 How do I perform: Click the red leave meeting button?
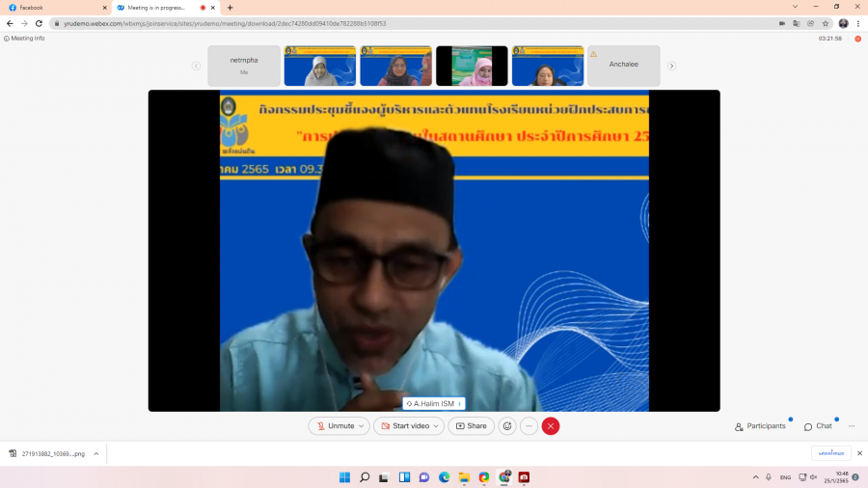coord(550,426)
